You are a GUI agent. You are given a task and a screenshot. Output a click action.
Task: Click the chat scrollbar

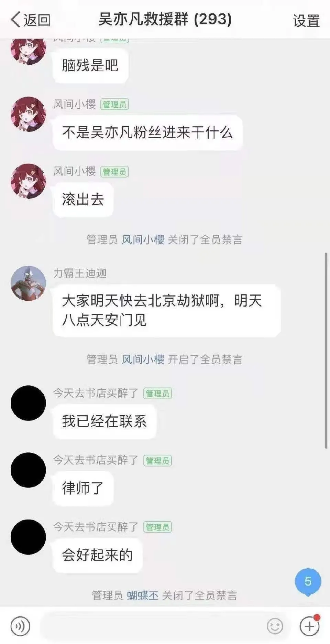[326, 350]
